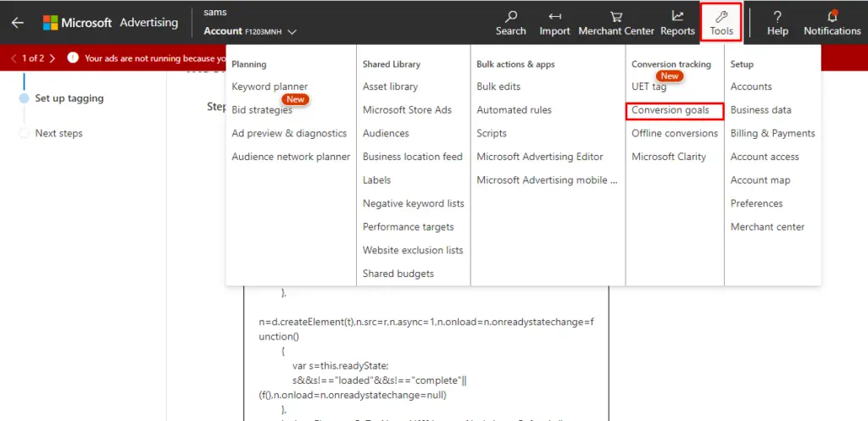Screen dimensions: 868x421
Task: Open Business location feed
Action: tap(413, 157)
